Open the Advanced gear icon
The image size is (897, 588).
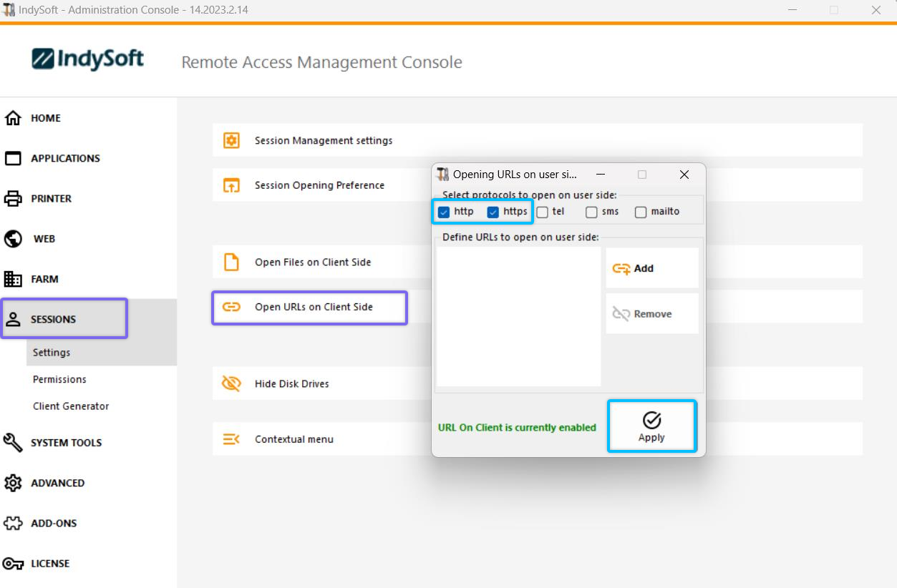point(13,483)
